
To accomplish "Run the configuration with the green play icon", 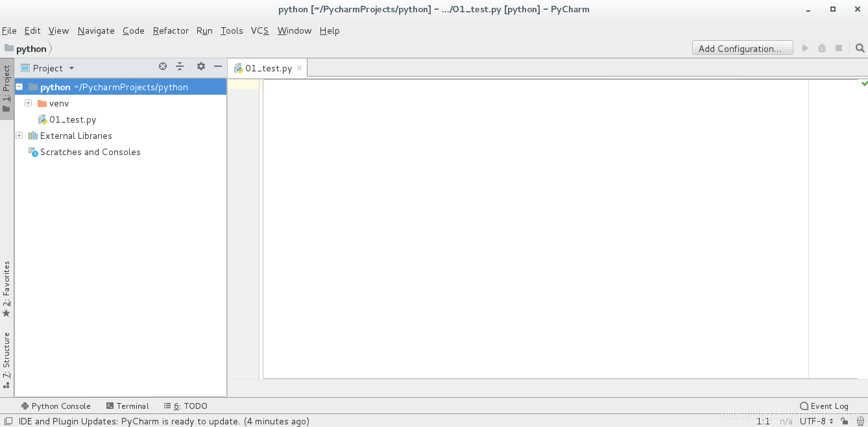I will point(805,48).
